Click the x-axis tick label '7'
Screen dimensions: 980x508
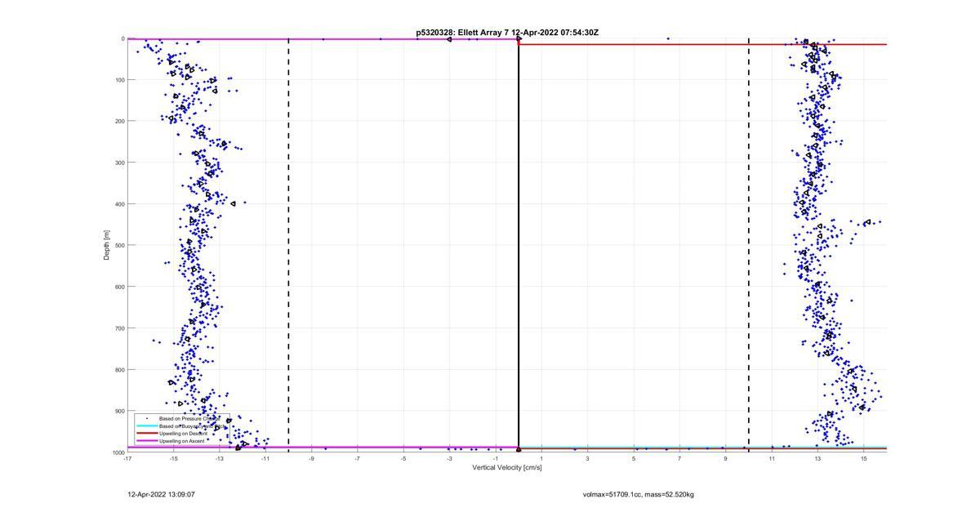pyautogui.click(x=679, y=459)
